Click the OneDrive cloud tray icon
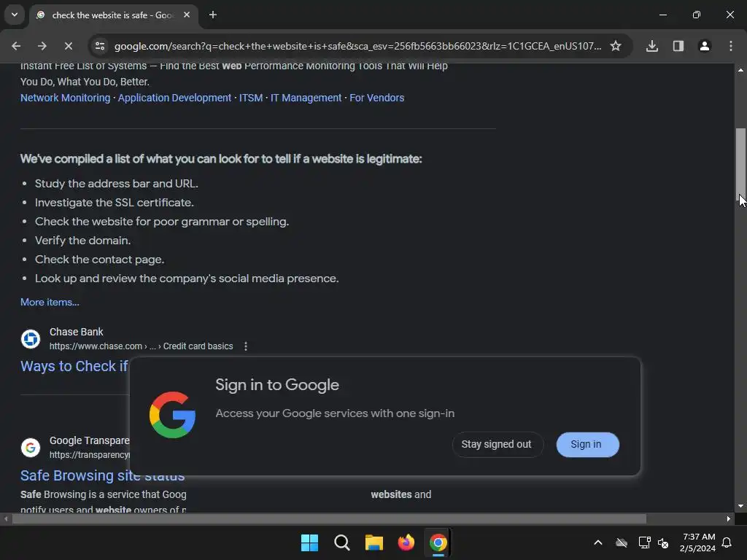 (622, 542)
